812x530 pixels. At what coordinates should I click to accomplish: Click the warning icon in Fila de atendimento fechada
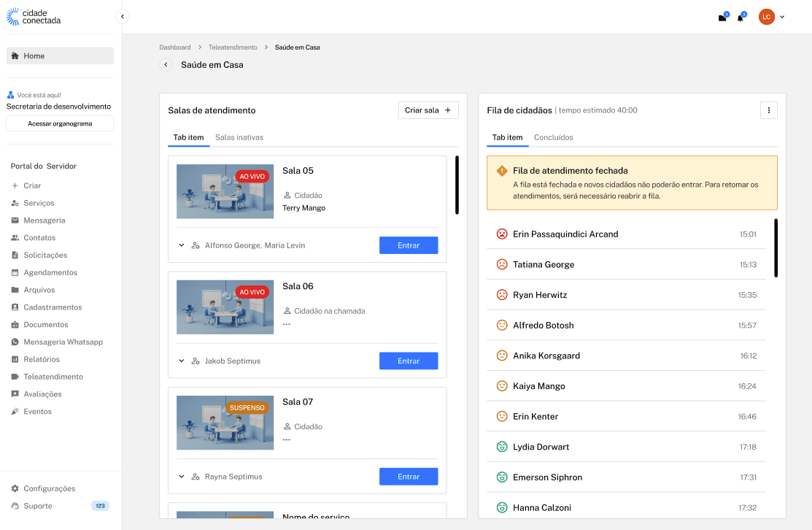502,170
